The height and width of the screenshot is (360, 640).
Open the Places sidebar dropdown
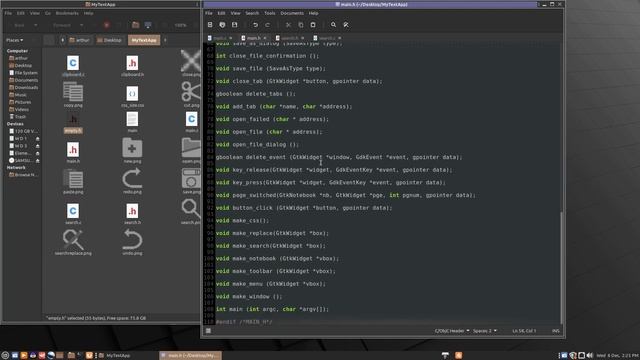[15, 40]
